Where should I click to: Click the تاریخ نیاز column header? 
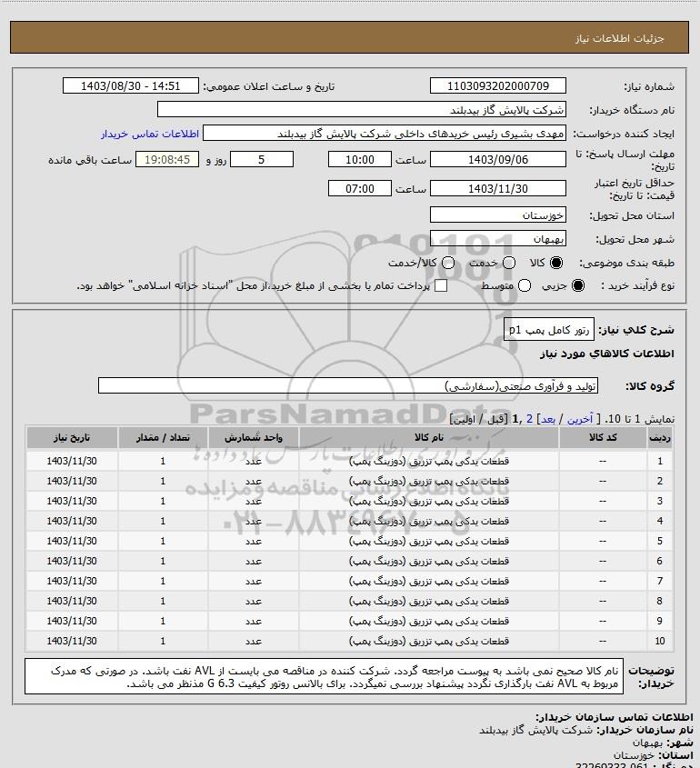72,437
